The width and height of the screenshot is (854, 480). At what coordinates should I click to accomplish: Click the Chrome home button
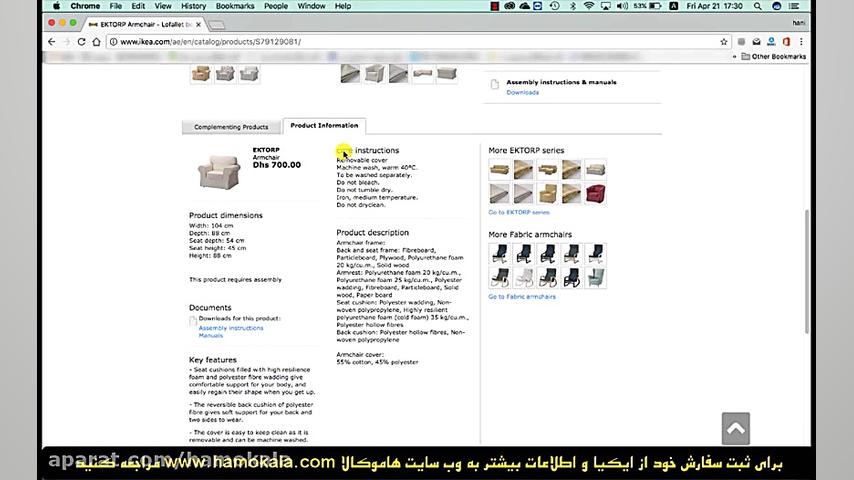click(96, 41)
